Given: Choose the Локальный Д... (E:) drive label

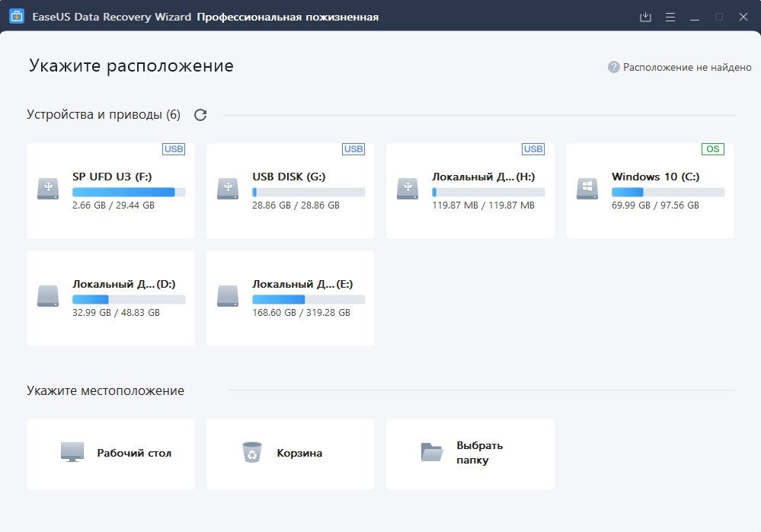Looking at the screenshot, I should pos(302,284).
